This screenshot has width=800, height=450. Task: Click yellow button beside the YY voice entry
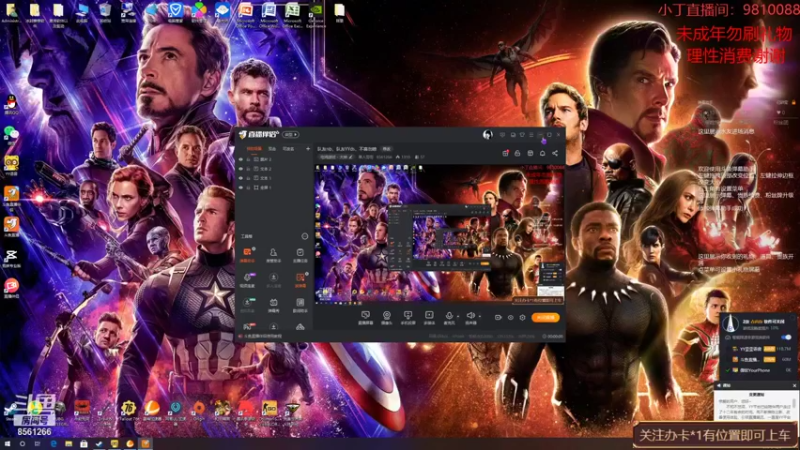769,349
